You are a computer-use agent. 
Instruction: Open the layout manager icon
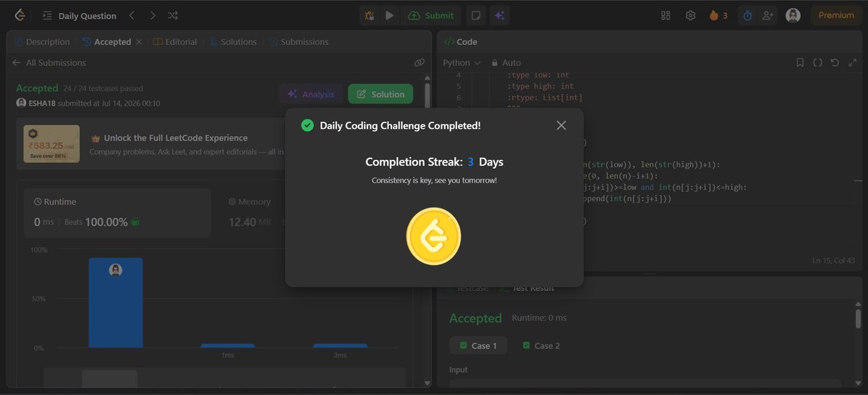point(666,15)
